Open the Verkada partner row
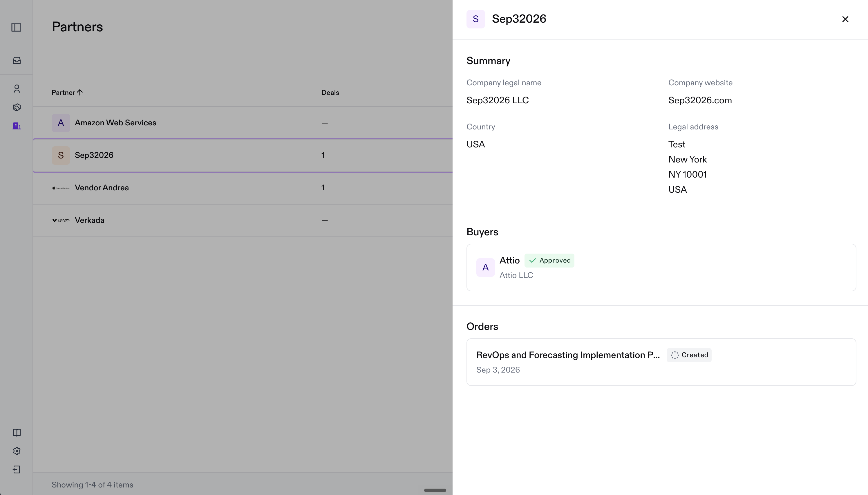The height and width of the screenshot is (495, 868). pos(243,220)
